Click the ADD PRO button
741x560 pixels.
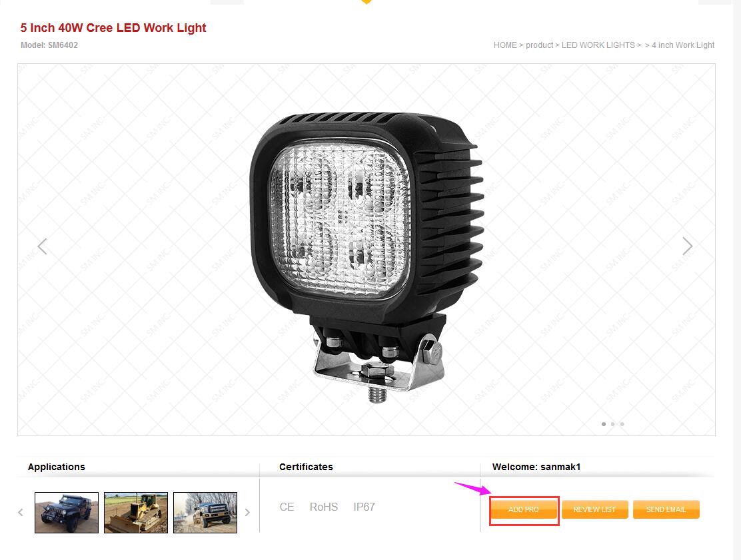524,509
